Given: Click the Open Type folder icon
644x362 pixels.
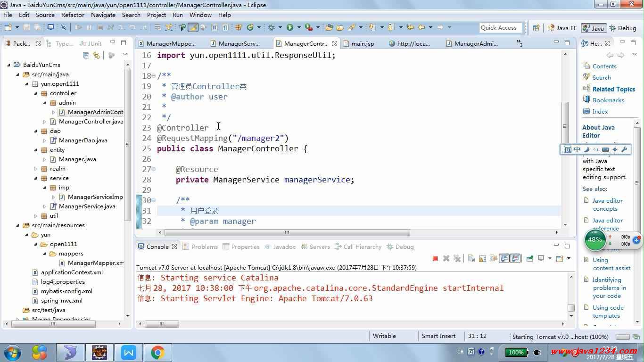Looking at the screenshot, I should point(329,27).
